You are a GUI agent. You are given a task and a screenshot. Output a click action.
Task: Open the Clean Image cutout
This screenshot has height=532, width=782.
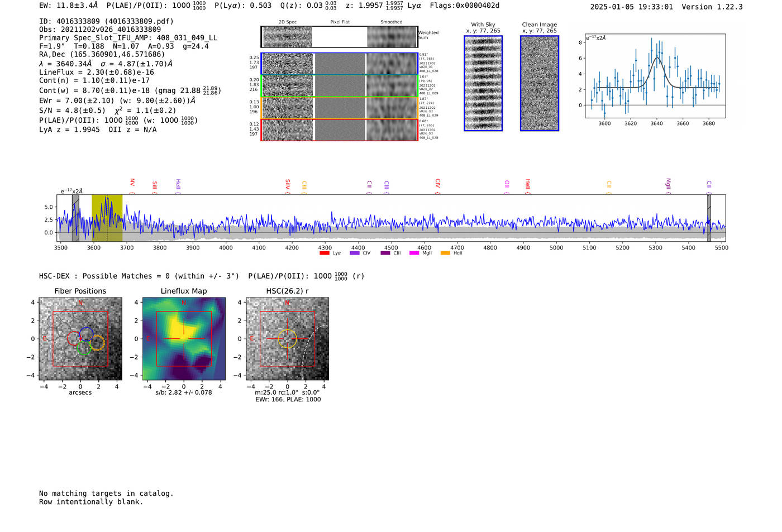coord(540,83)
